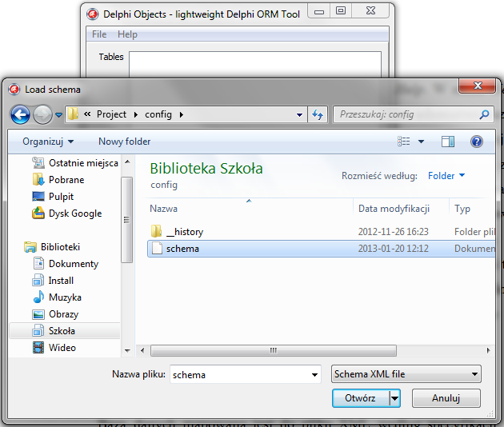Open the view options dropdown arrow
The height and width of the screenshot is (427, 504).
(421, 142)
